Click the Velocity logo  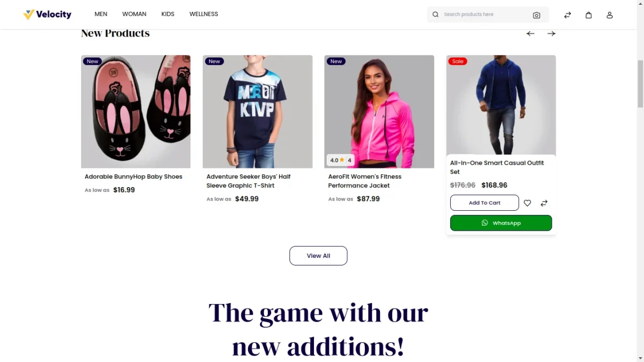coord(47,14)
